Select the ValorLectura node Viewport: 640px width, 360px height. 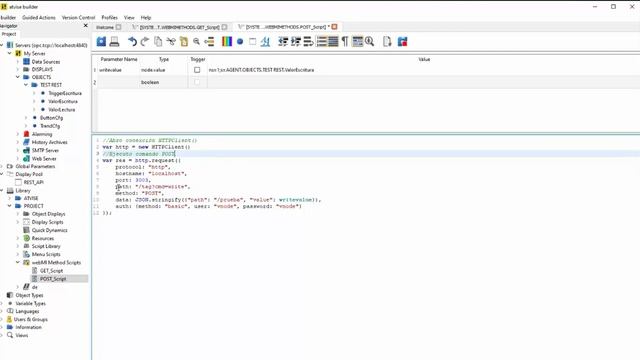pos(62,109)
